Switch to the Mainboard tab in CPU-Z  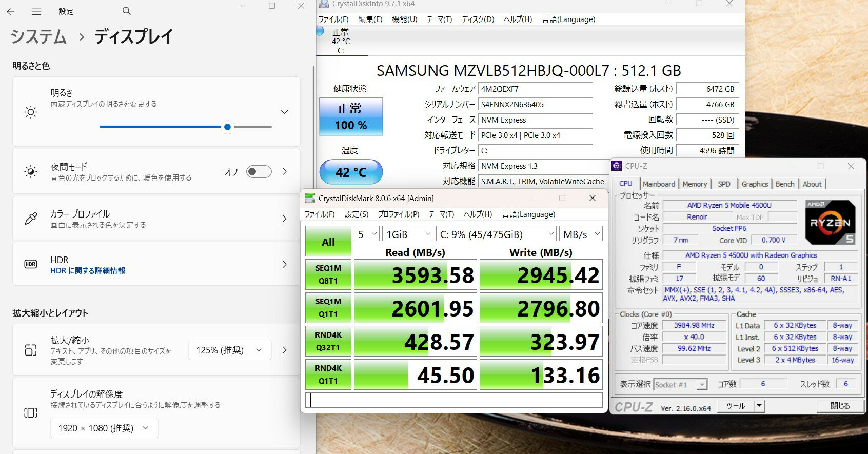tap(659, 184)
